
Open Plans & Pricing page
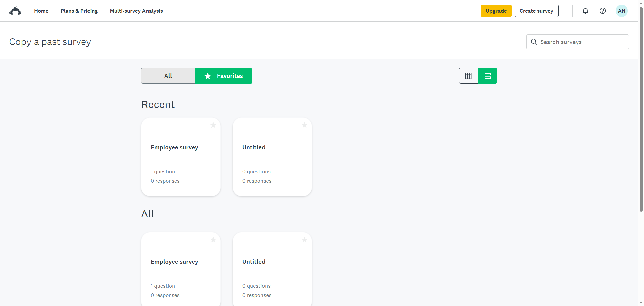pos(79,11)
